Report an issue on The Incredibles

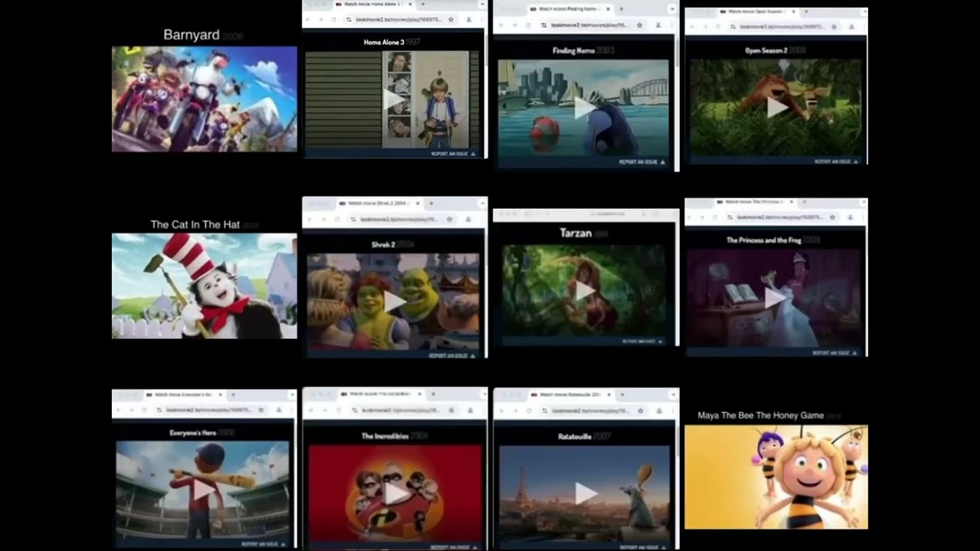pos(452,548)
